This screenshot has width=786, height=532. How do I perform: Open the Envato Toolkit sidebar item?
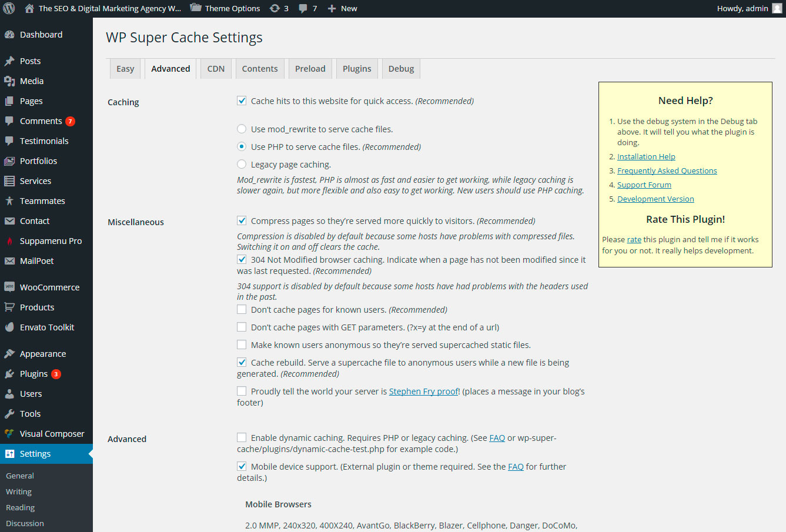pos(47,327)
